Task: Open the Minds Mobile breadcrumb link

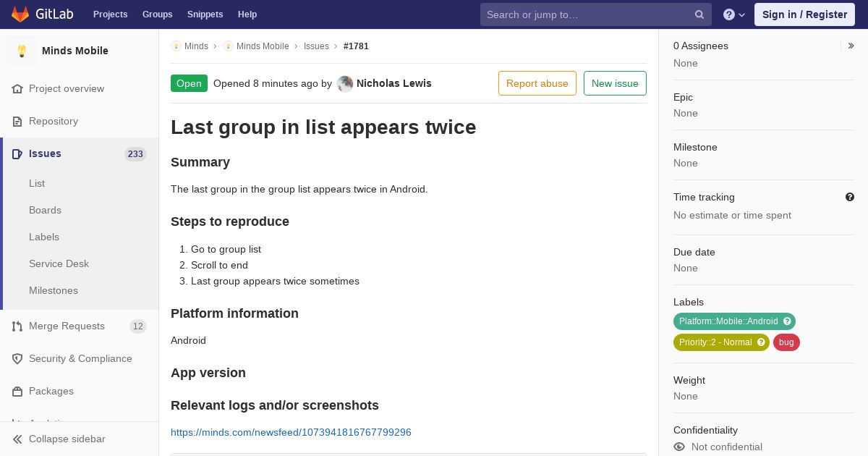Action: tap(263, 46)
